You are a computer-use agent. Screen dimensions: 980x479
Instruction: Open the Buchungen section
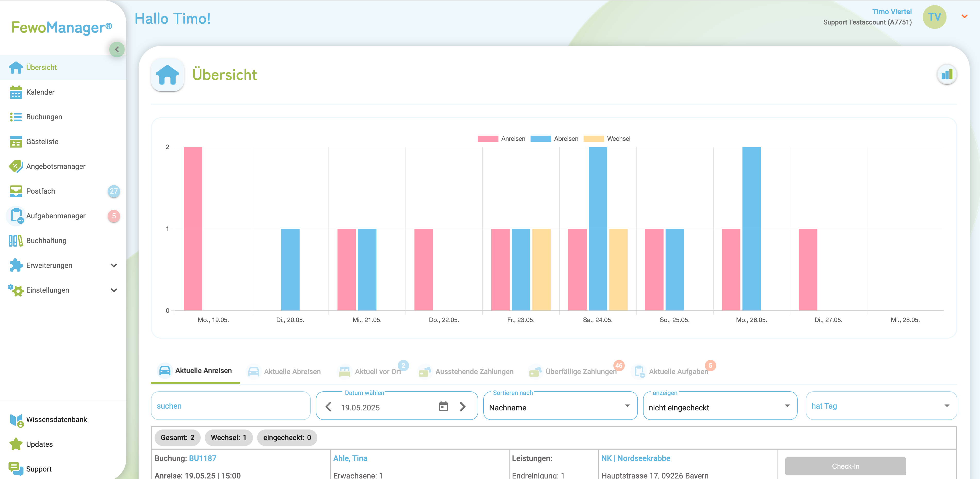tap(44, 117)
